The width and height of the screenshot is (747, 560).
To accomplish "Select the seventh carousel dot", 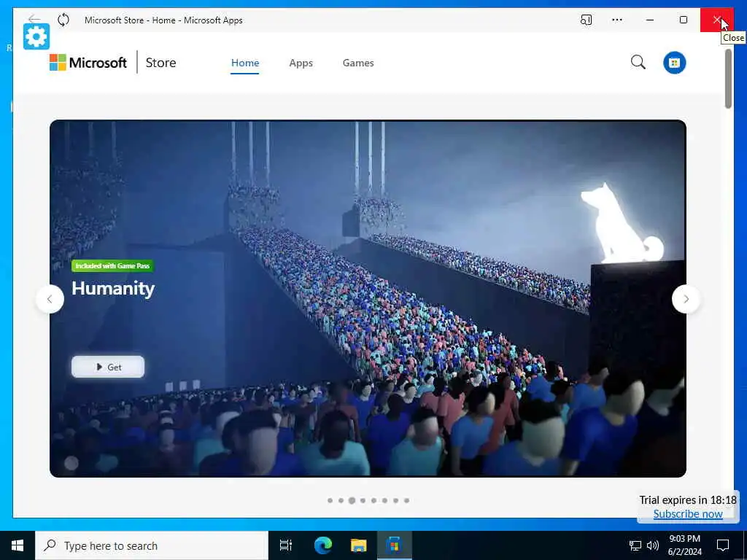I will tap(396, 500).
